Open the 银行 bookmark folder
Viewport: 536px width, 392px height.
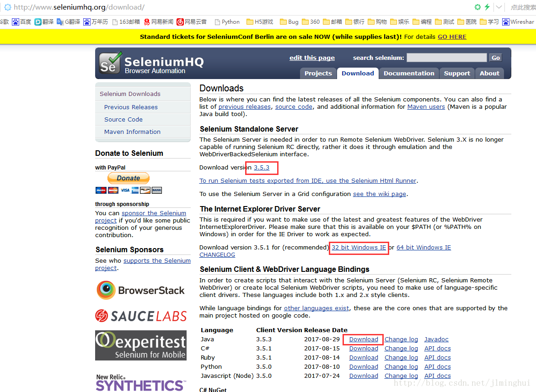(355, 22)
